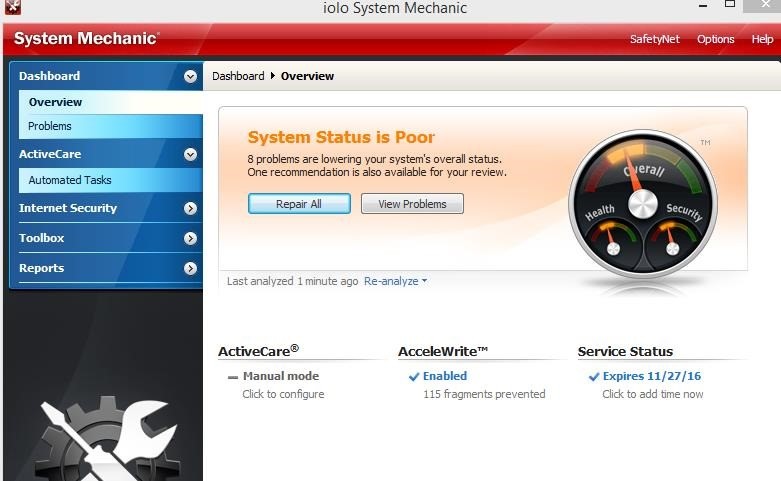Click the AcceleWrite section heading
Screen dimensions: 781x481
point(443,351)
